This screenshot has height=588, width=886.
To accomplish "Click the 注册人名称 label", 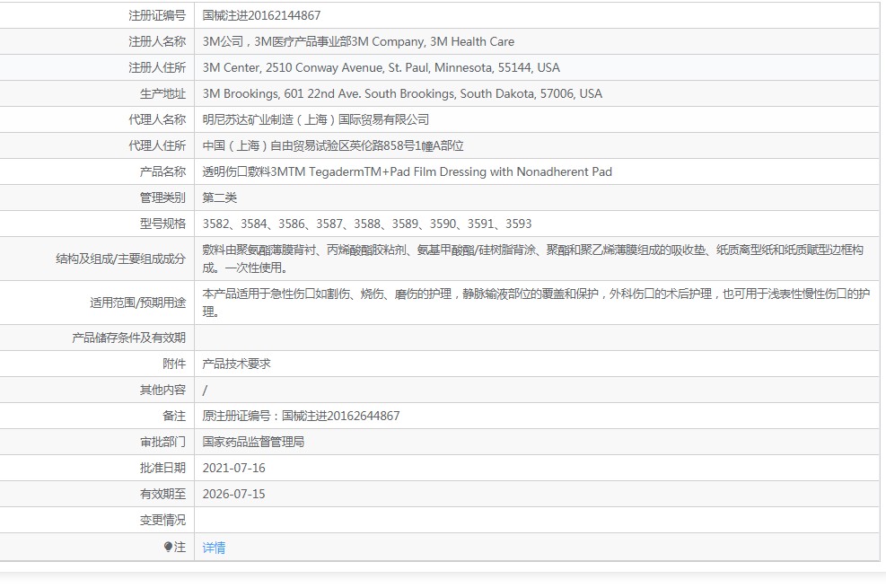I will pyautogui.click(x=157, y=42).
